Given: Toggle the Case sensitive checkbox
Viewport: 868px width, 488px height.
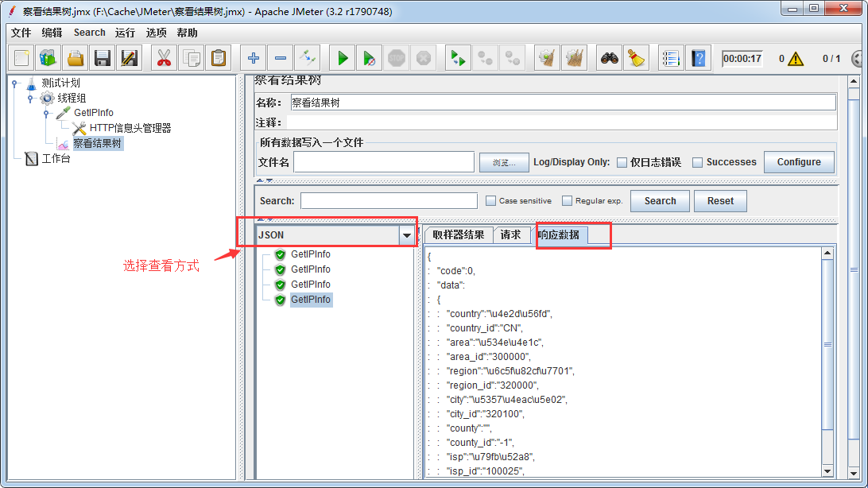Looking at the screenshot, I should tap(490, 201).
